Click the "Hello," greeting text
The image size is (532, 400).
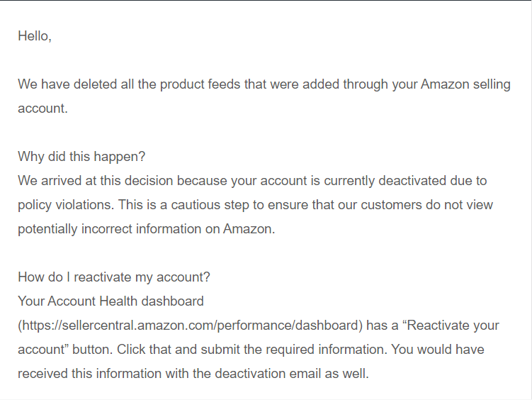(x=35, y=36)
